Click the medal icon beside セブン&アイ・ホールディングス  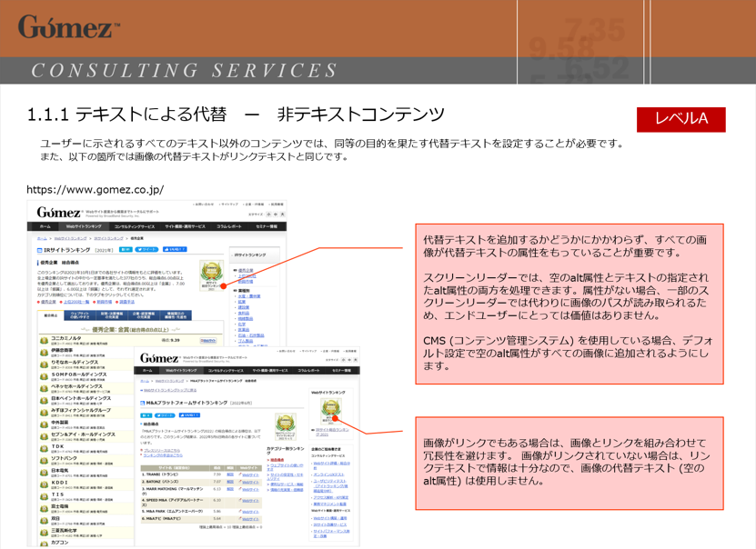44,437
